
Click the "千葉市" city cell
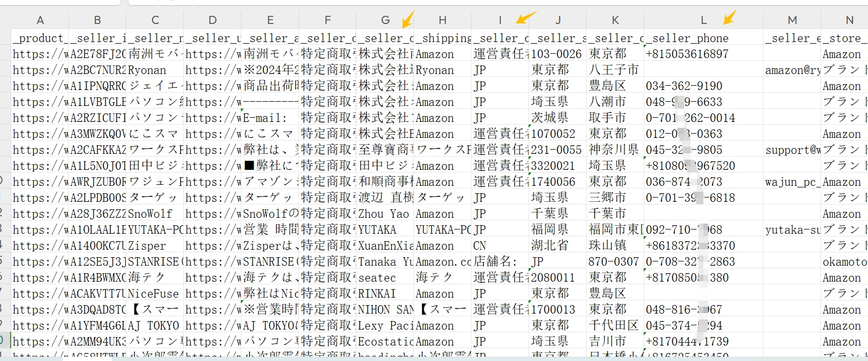615,214
